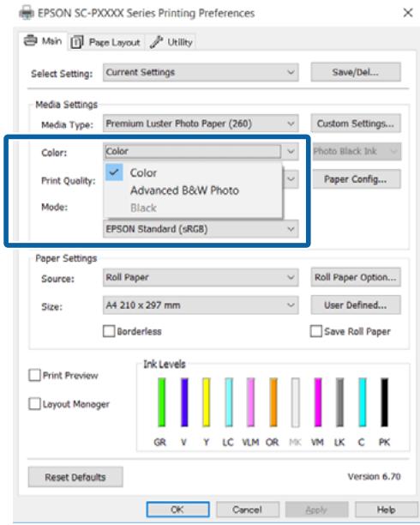Enable the Save Roll Paper checkbox

click(316, 331)
